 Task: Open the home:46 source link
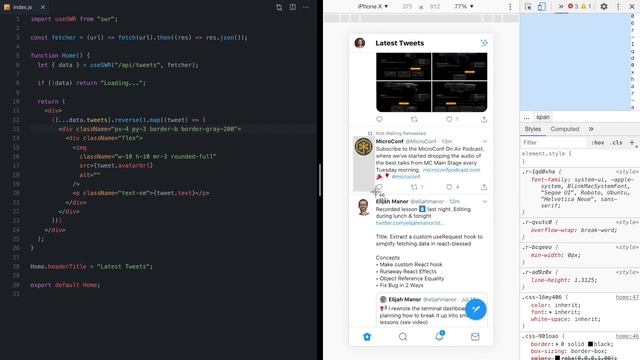point(627,336)
